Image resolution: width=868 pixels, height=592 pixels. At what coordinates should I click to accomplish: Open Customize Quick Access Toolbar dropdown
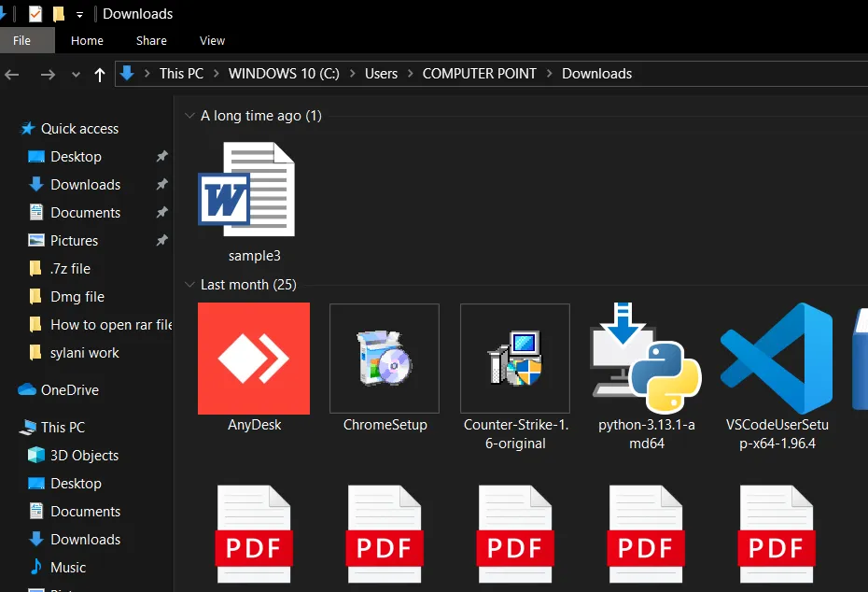pyautogui.click(x=79, y=14)
